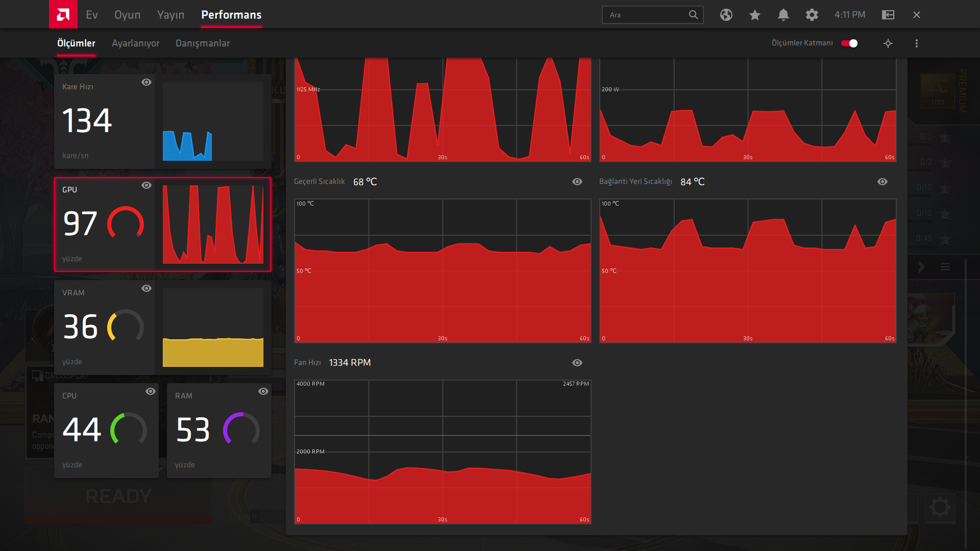This screenshot has height=551, width=980.
Task: Toggle Bağlantı Yeri Sıcaklığı visibility eye
Action: pos(883,182)
